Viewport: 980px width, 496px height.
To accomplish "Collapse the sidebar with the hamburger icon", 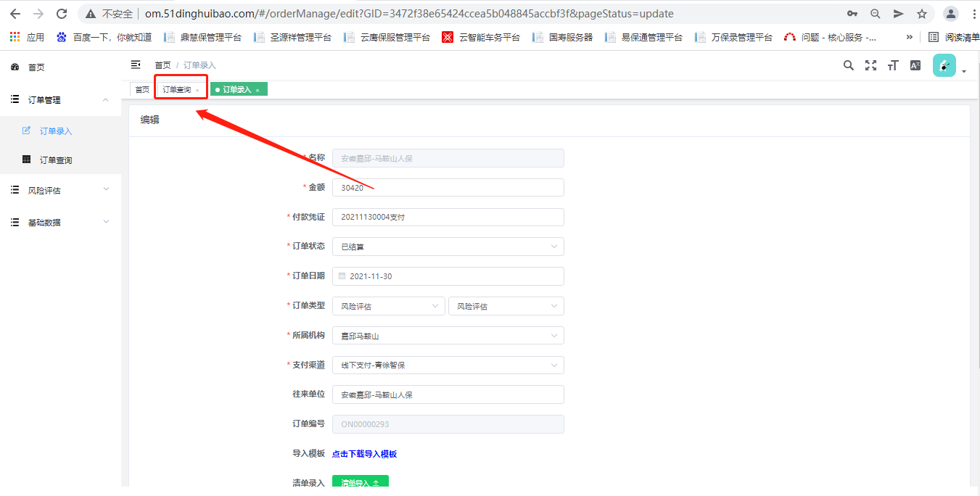I will click(x=136, y=65).
